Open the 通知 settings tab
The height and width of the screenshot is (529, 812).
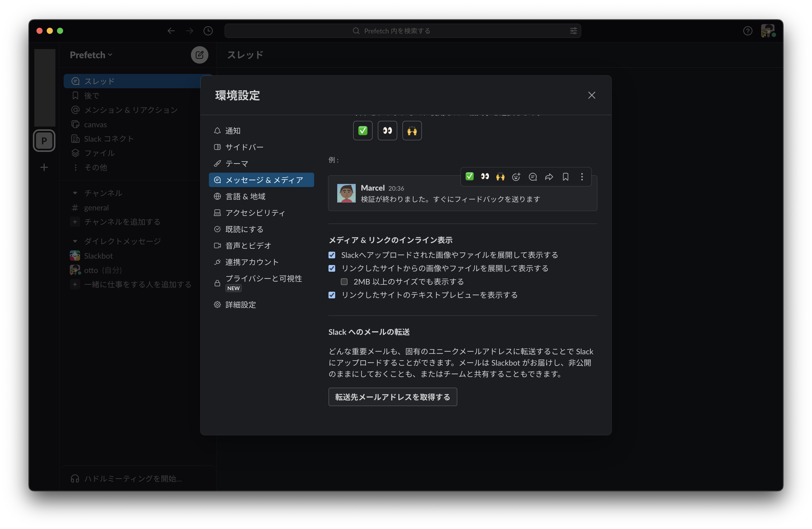pos(233,131)
